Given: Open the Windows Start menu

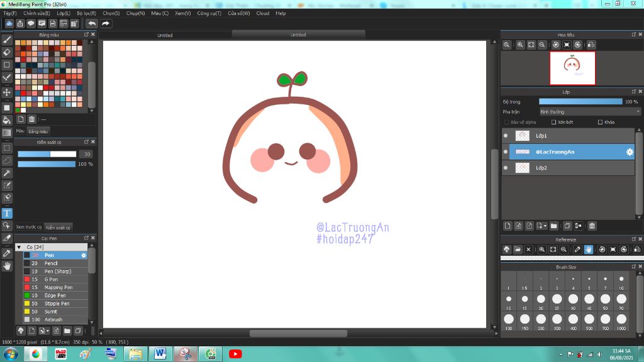Looking at the screenshot, I should click(x=10, y=354).
